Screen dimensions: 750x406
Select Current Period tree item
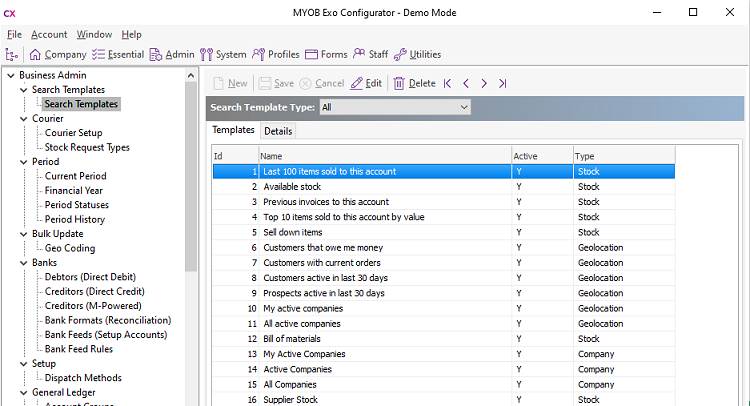[x=76, y=176]
